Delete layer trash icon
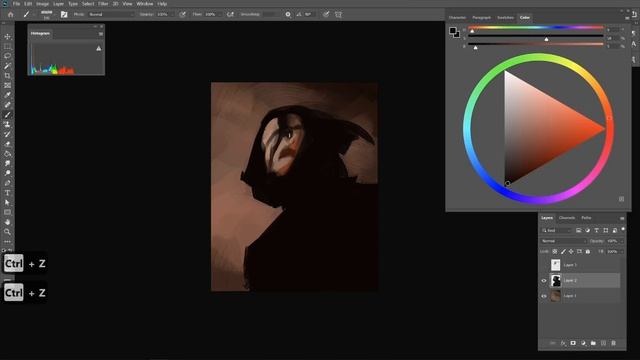This screenshot has width=640, height=360. pyautogui.click(x=613, y=343)
